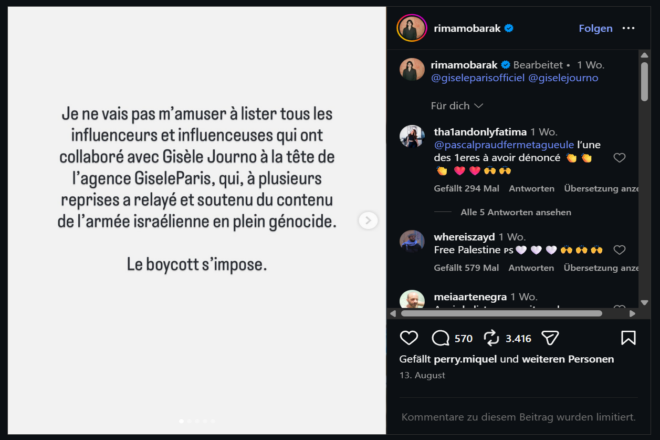
Task: Like meiaartenegra's comment
Action: (x=619, y=307)
